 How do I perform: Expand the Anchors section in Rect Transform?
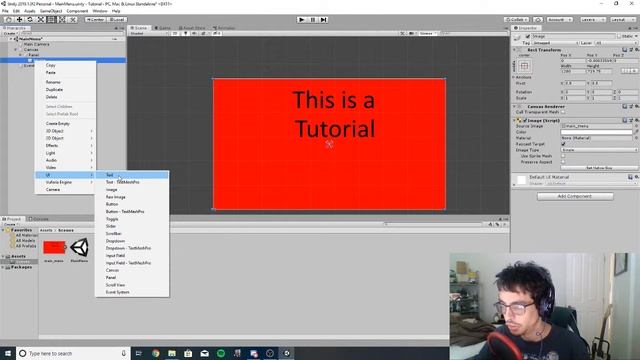(513, 77)
